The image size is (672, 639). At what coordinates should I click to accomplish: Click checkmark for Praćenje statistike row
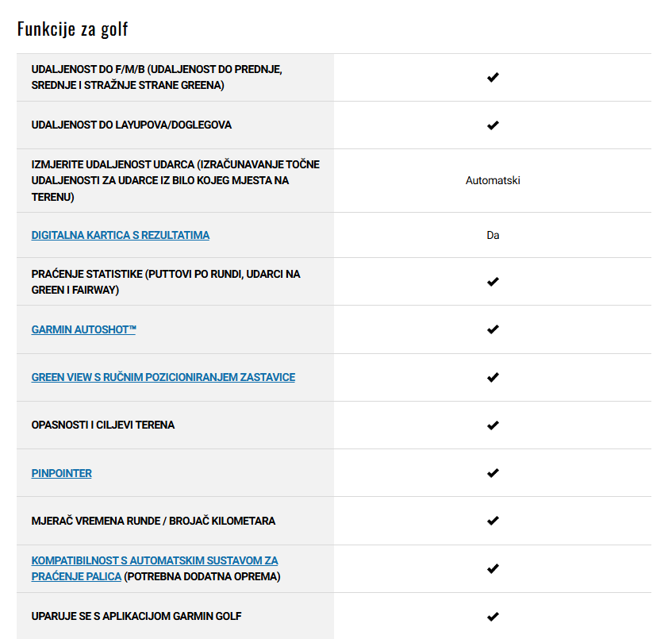(x=493, y=282)
